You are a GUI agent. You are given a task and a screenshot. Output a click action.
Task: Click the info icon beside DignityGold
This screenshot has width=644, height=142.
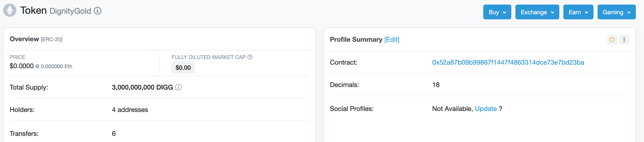97,11
